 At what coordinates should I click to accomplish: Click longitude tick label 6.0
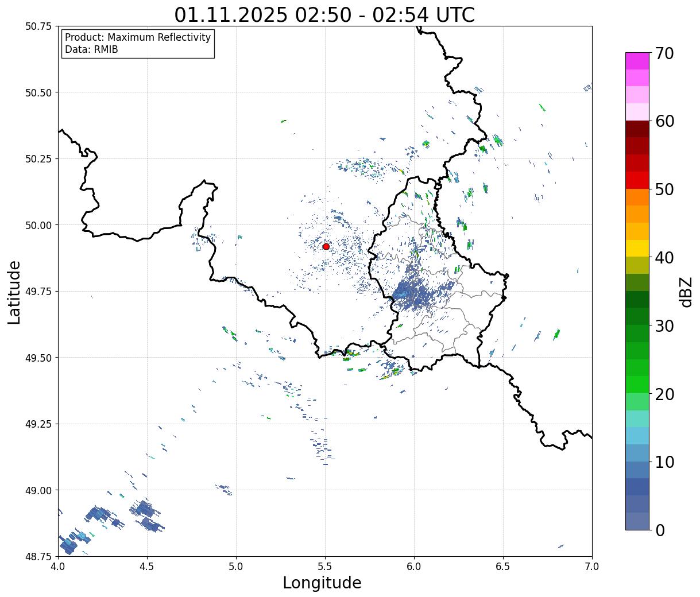coord(414,567)
